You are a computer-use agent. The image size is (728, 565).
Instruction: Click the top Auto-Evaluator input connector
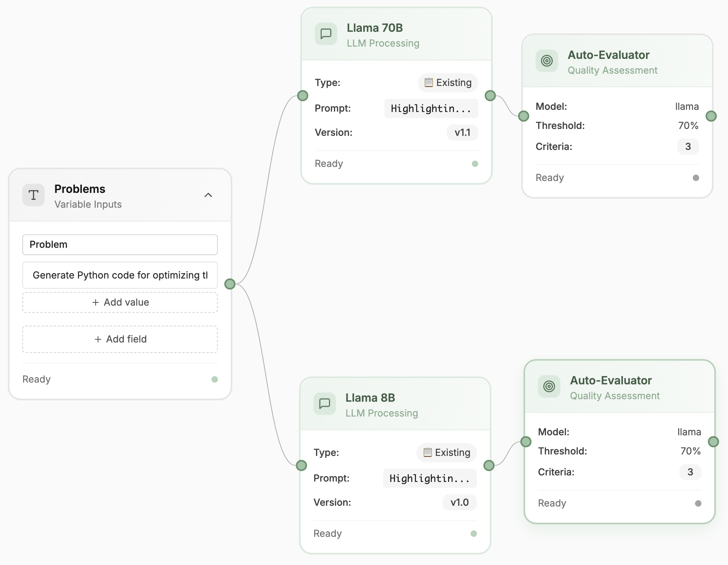pos(524,116)
